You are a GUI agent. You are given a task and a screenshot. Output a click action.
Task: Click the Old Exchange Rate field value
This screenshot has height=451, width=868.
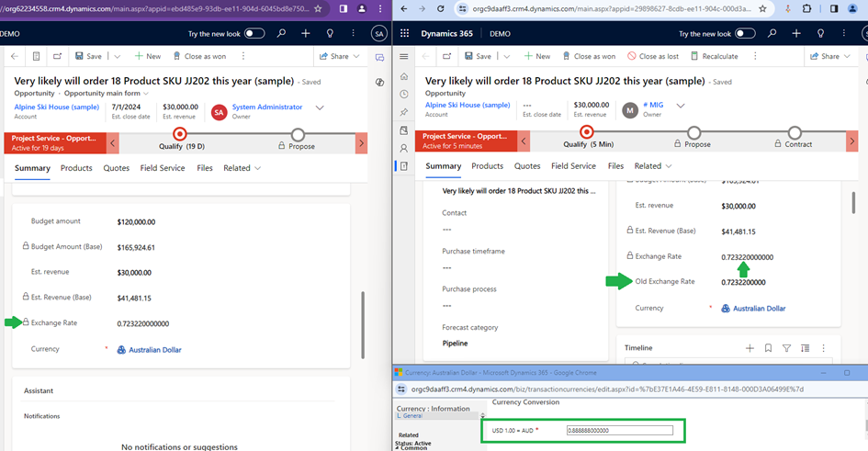point(743,282)
